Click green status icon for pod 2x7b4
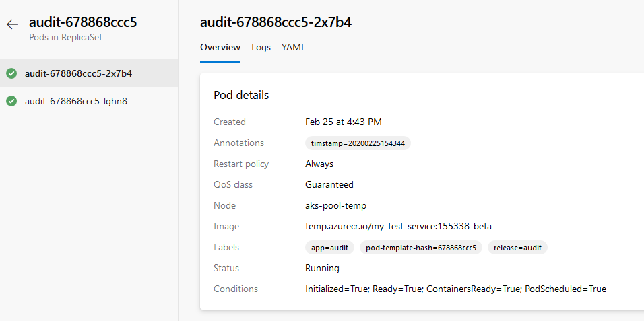 pos(11,73)
